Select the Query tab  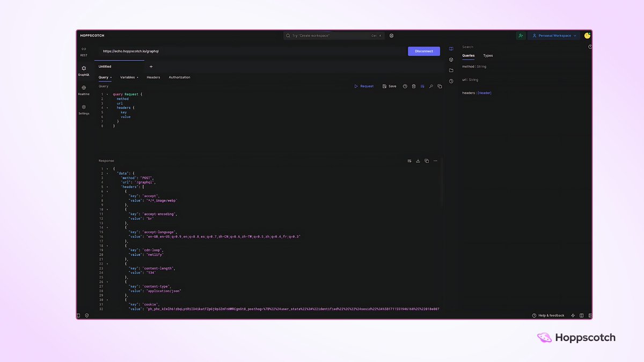pyautogui.click(x=105, y=77)
